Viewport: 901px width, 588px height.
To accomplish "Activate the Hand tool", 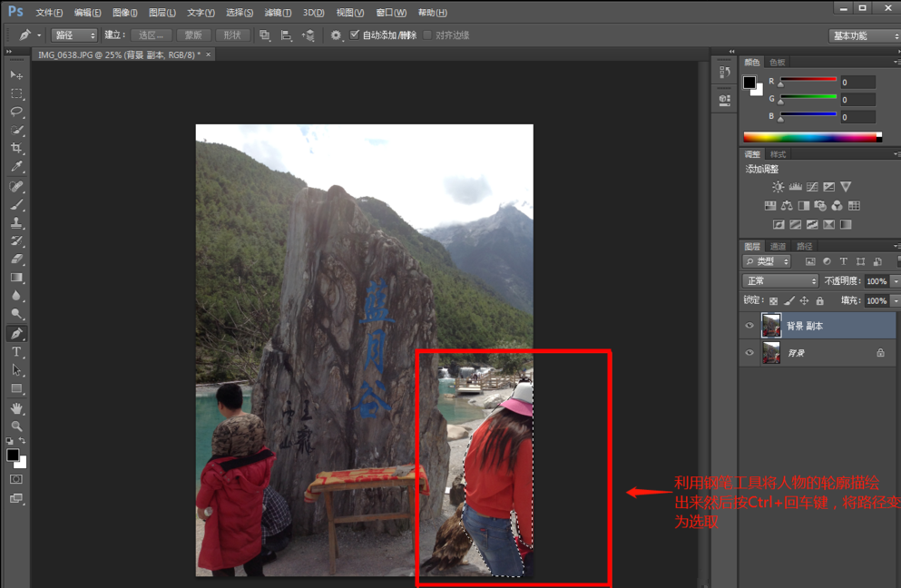I will (x=16, y=408).
